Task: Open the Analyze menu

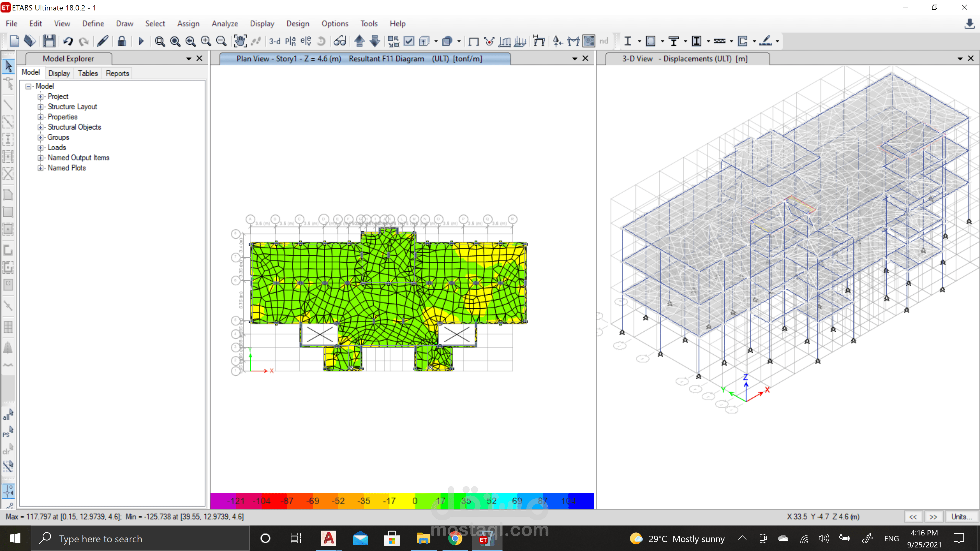Action: point(225,23)
